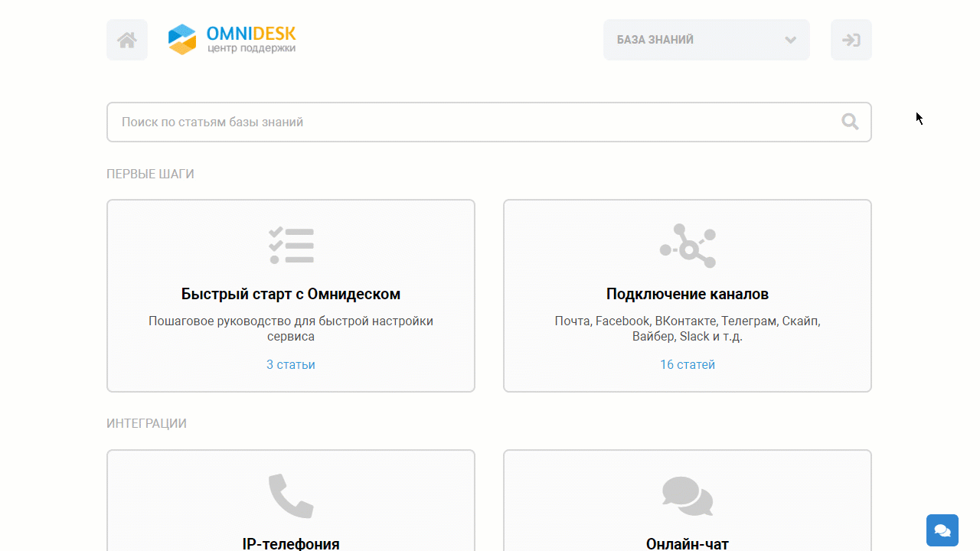980x551 pixels.
Task: Click the База знаний dropdown chevron
Action: [x=791, y=40]
